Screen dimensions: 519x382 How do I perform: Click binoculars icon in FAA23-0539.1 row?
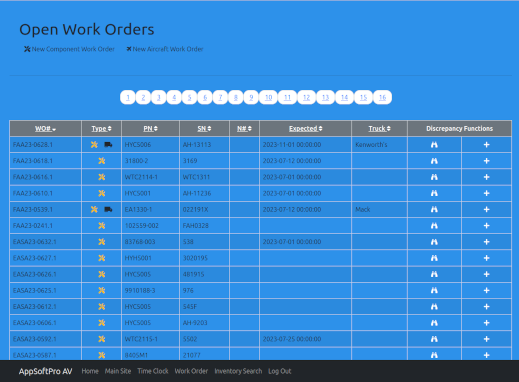[x=434, y=209]
